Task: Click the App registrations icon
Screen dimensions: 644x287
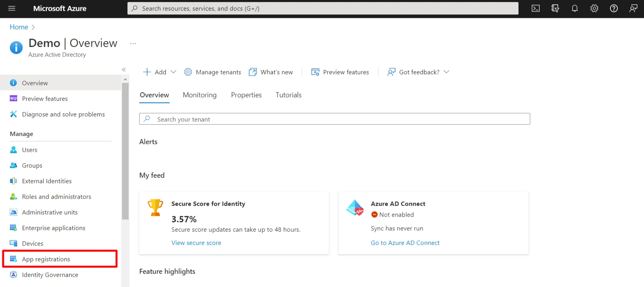Action: pos(13,259)
